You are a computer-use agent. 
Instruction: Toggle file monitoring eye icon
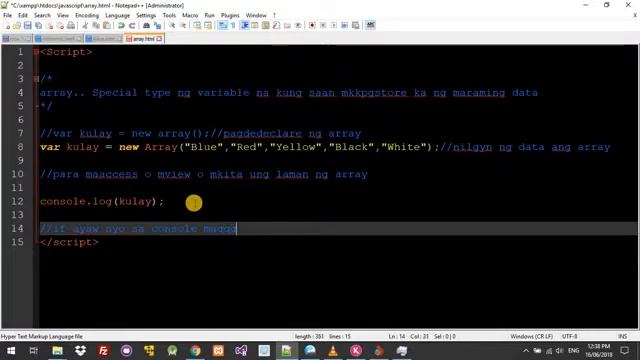click(298, 25)
